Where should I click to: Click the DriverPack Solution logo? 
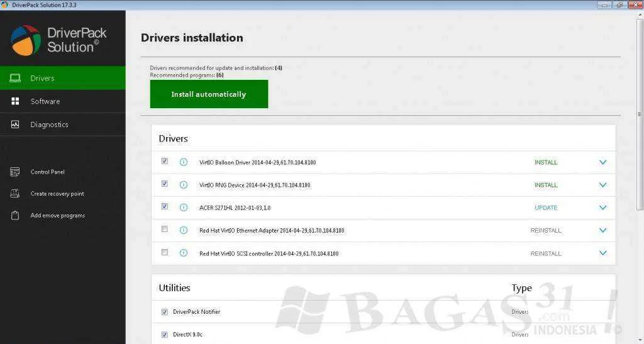(58, 40)
